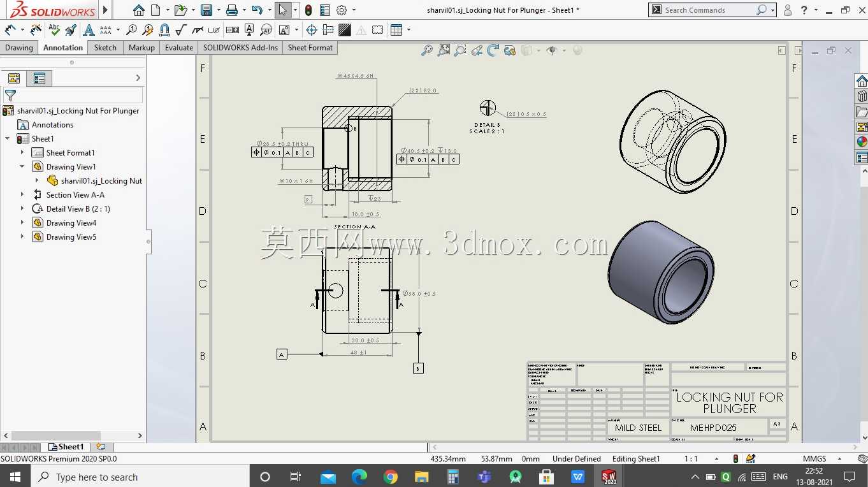The width and height of the screenshot is (868, 487).
Task: Add a Center Mark
Action: pos(312,29)
